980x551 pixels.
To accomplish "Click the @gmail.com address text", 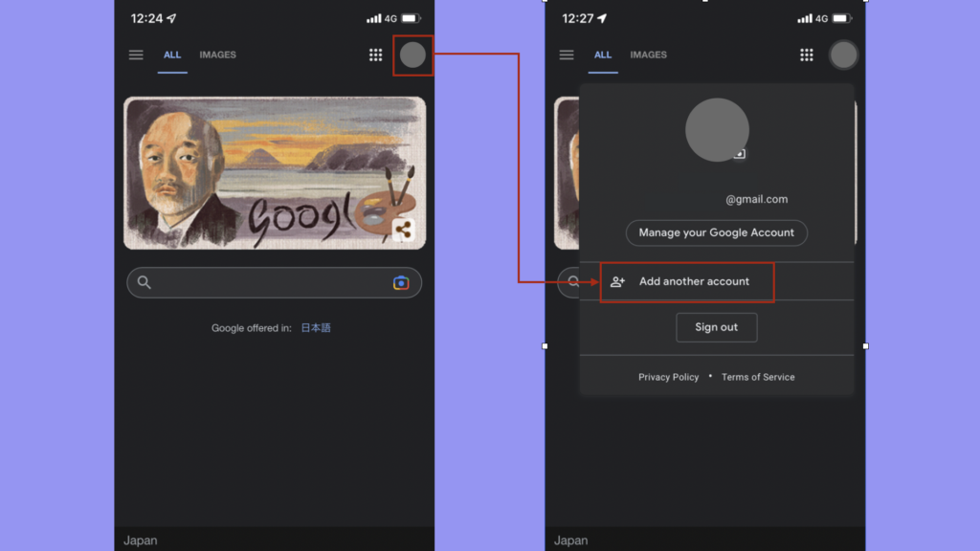I will point(756,199).
